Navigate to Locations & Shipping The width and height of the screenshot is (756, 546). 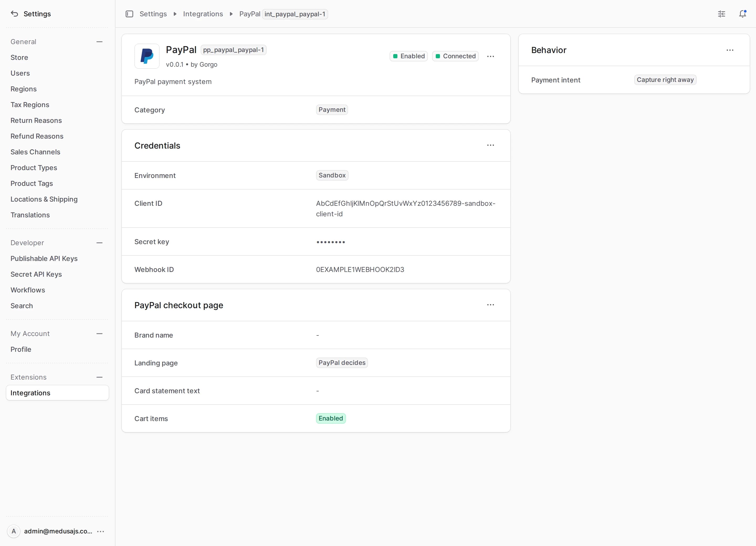(x=57, y=199)
